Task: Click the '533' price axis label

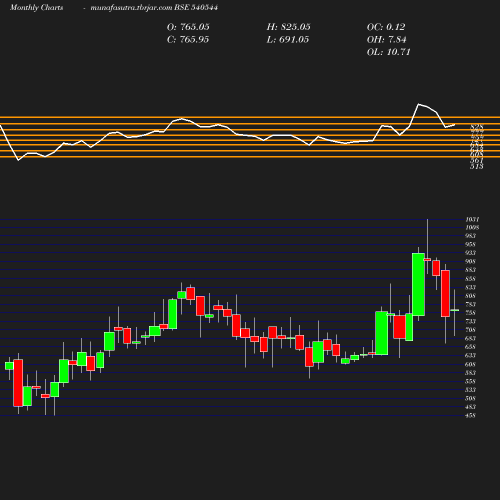Action: [471, 390]
